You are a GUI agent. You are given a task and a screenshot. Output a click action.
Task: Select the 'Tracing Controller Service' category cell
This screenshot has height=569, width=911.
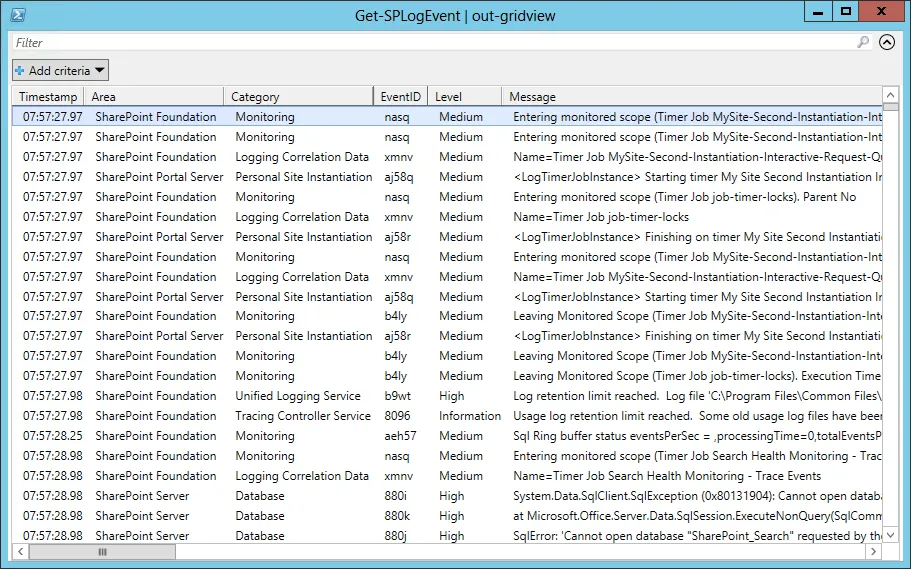(303, 416)
